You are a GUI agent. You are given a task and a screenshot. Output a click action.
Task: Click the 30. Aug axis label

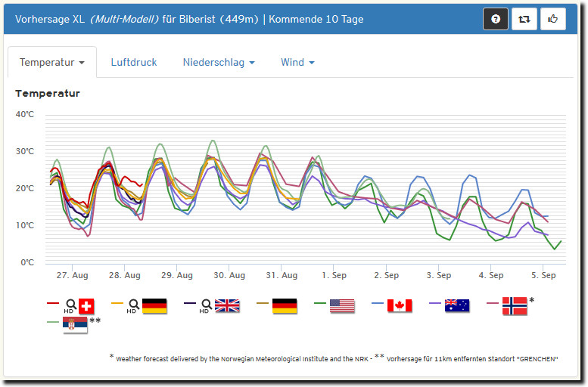coord(229,275)
